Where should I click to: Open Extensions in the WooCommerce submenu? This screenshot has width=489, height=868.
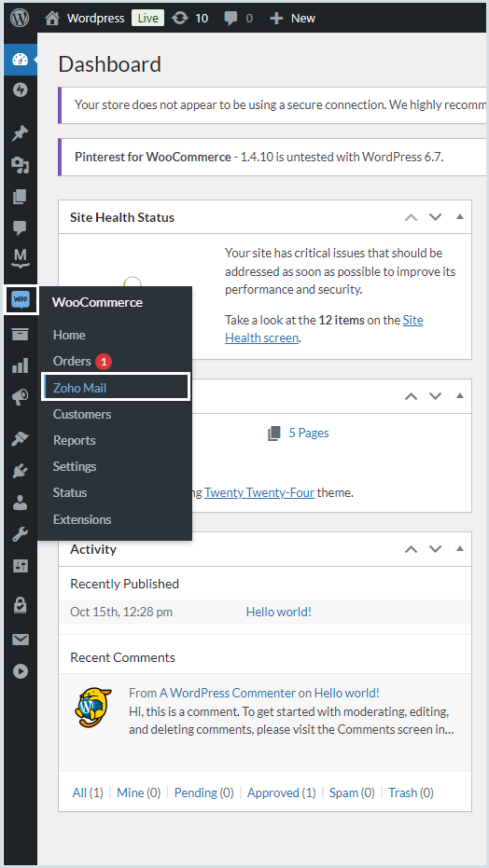pos(82,519)
